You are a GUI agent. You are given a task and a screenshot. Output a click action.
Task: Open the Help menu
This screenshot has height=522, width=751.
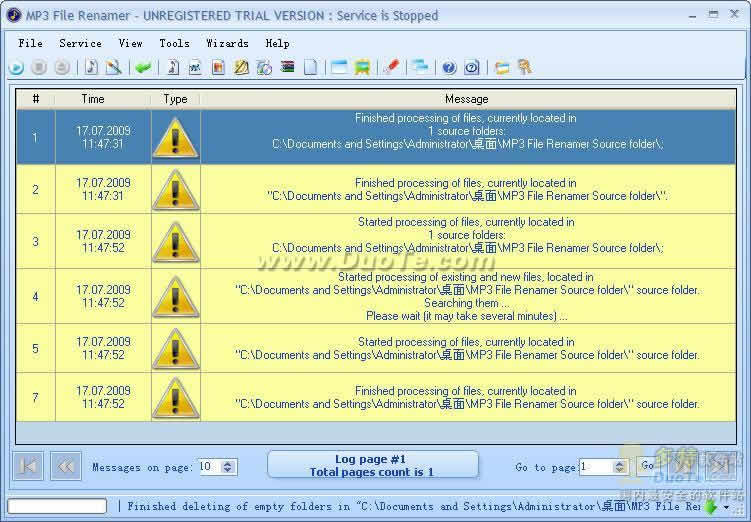pos(277,44)
